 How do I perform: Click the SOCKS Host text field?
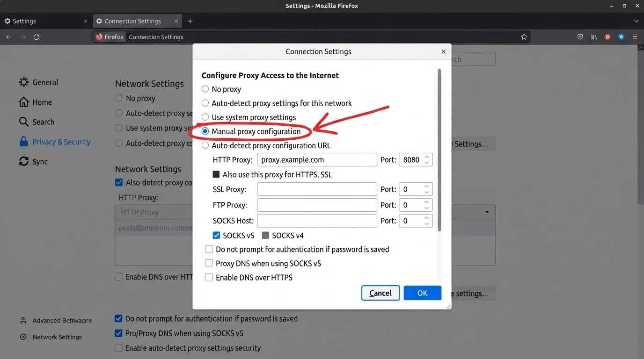317,221
